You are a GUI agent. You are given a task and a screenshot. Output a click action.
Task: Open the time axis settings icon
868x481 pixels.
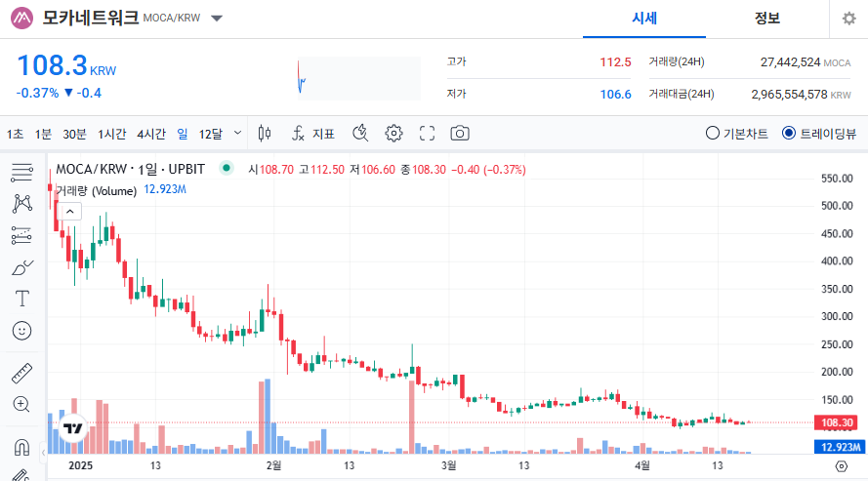(841, 466)
